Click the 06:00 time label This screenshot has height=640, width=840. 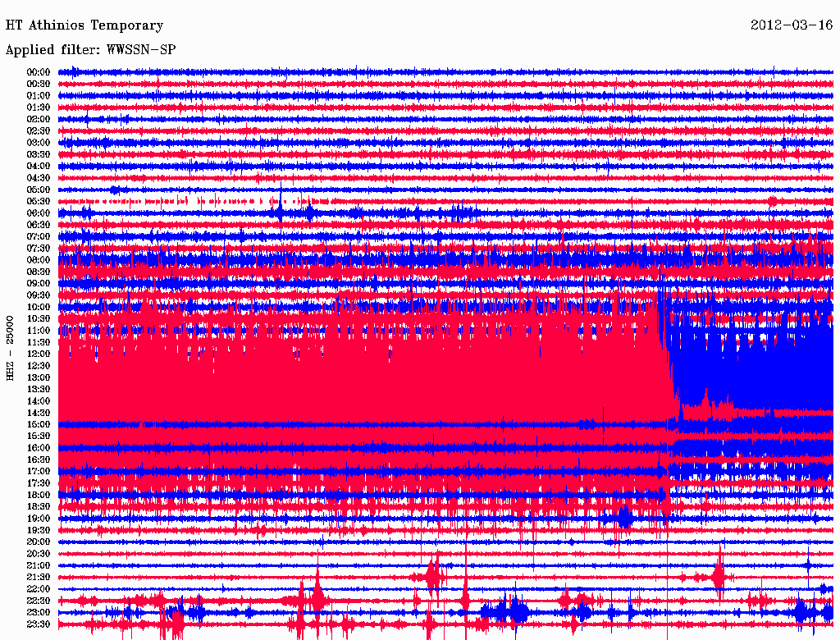[x=39, y=213]
